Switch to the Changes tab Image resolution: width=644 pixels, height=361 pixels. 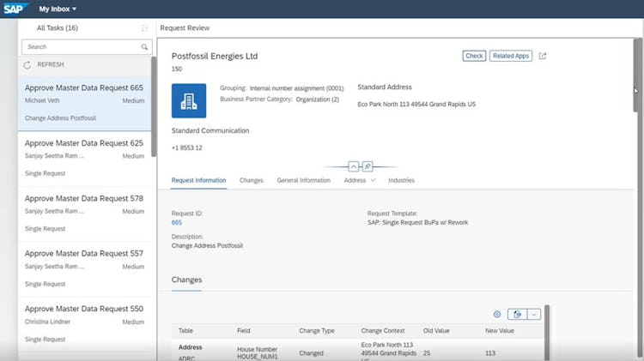[252, 181]
